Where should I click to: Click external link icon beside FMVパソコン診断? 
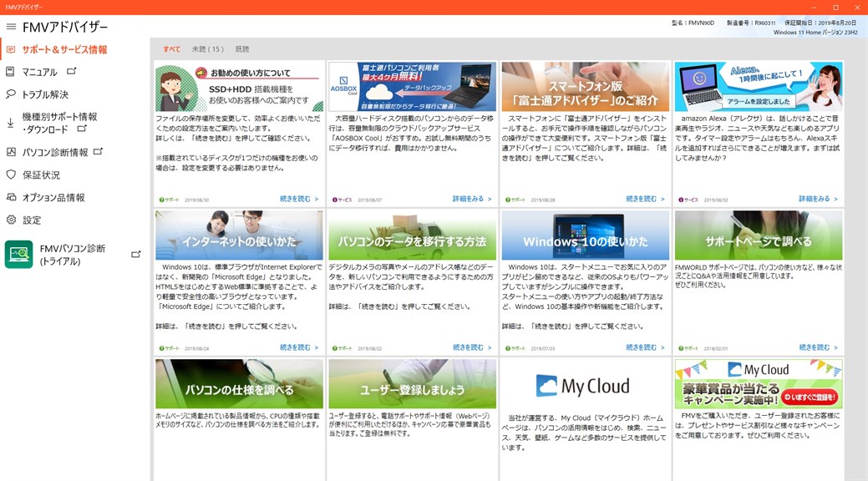click(x=135, y=255)
